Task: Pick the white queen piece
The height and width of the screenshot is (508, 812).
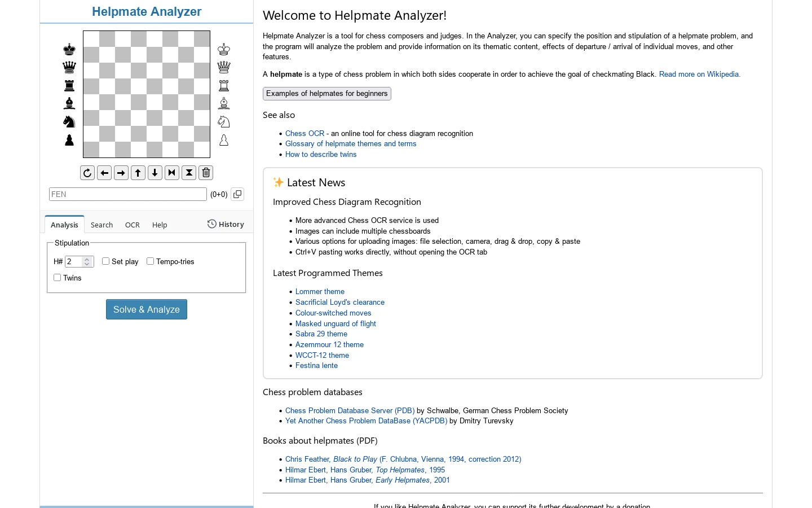Action: click(x=224, y=67)
